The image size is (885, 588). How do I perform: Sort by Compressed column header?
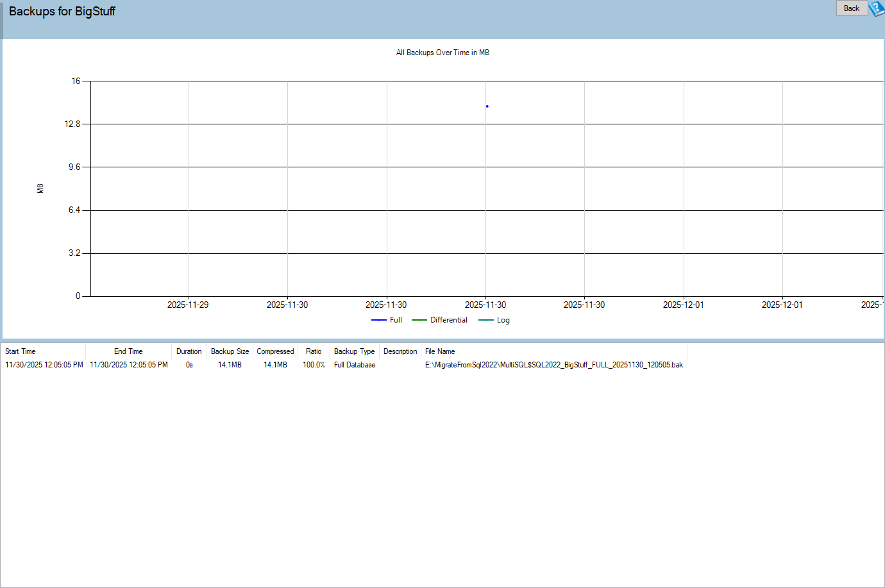pyautogui.click(x=275, y=351)
